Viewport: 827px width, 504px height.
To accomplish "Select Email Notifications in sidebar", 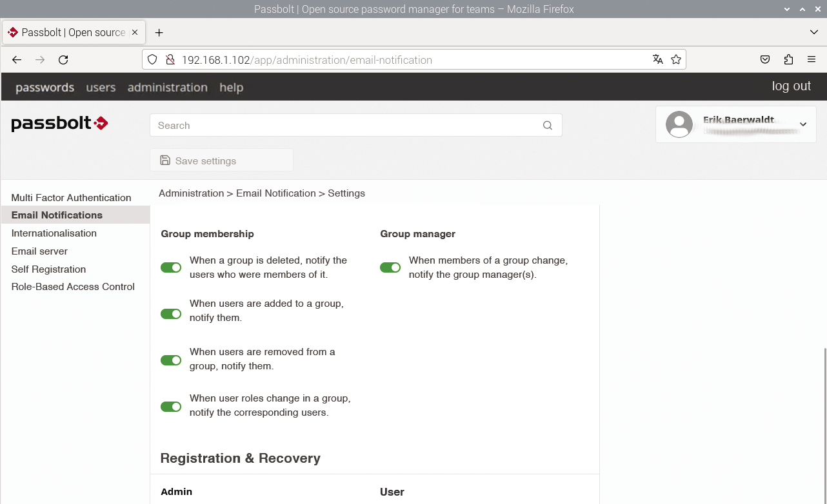I will (75, 215).
